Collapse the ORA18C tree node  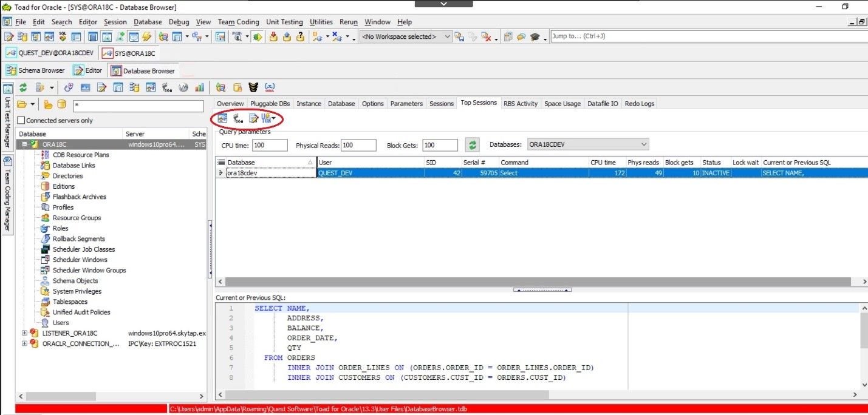pyautogui.click(x=25, y=144)
